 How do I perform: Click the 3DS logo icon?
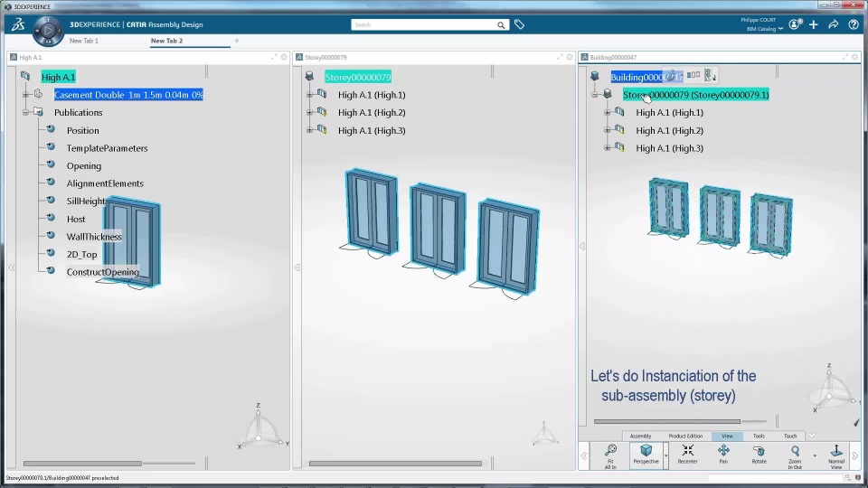click(x=18, y=24)
